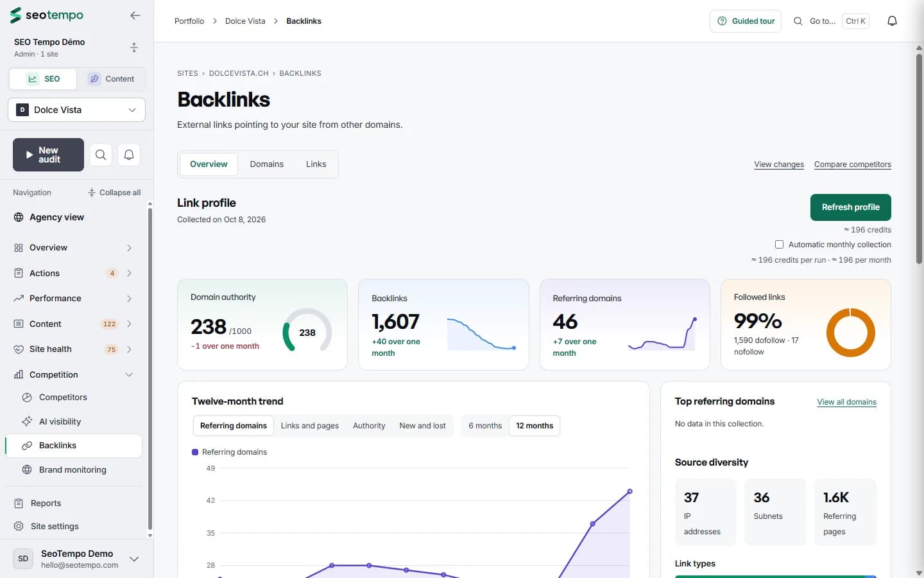924x578 pixels.
Task: Click the Backlinks link icon in the sidebar
Action: [x=27, y=446]
